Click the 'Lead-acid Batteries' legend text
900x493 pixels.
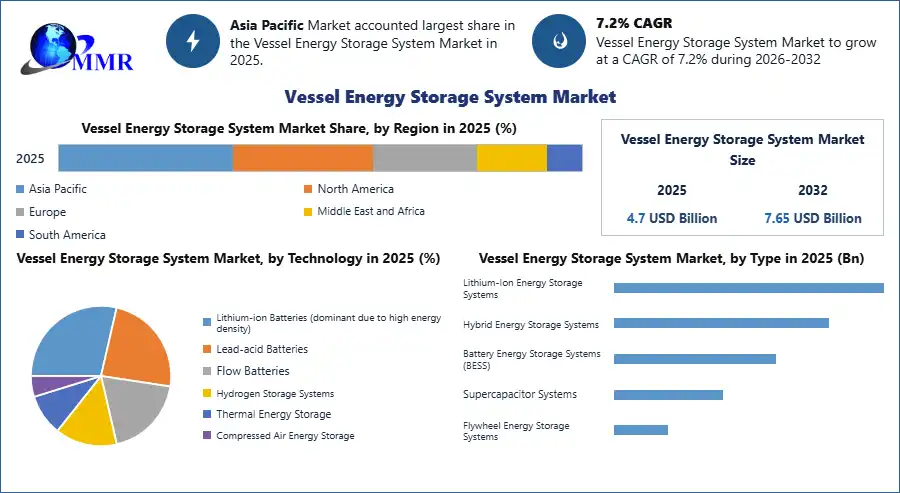262,349
